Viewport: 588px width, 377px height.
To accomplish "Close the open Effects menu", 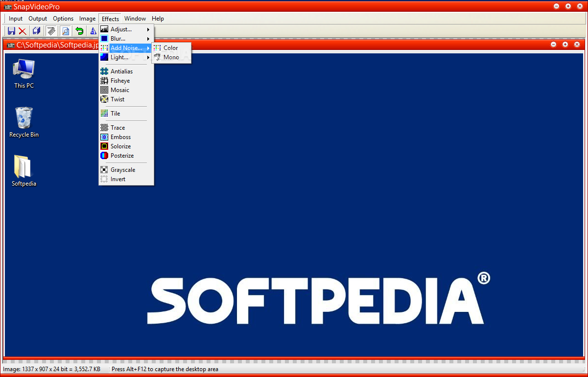I will click(x=110, y=19).
